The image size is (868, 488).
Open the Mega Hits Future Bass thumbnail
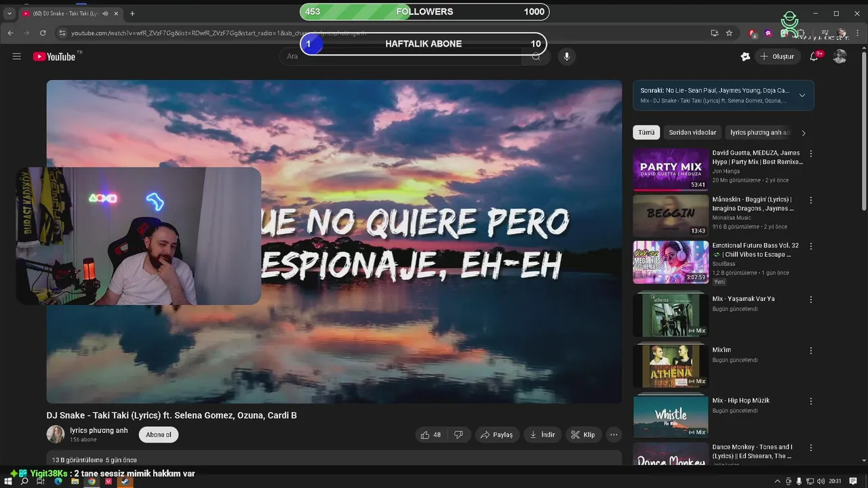671,262
